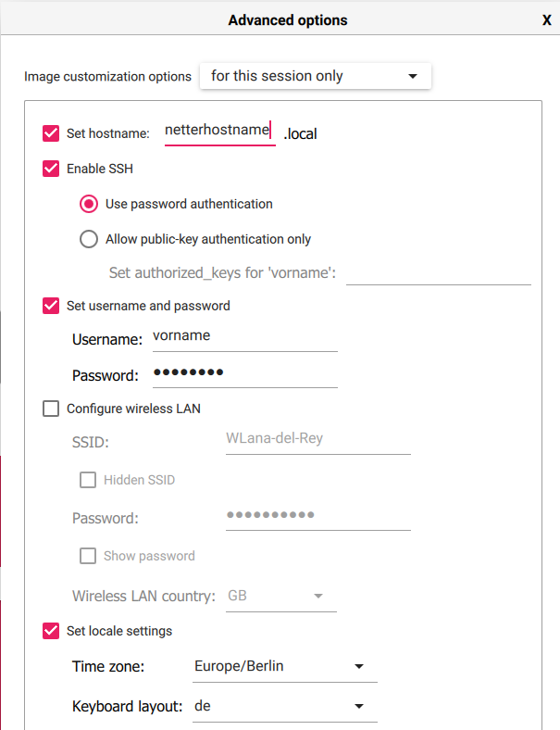Choose Allow public-key authentication only
The image size is (560, 730).
[x=89, y=239]
